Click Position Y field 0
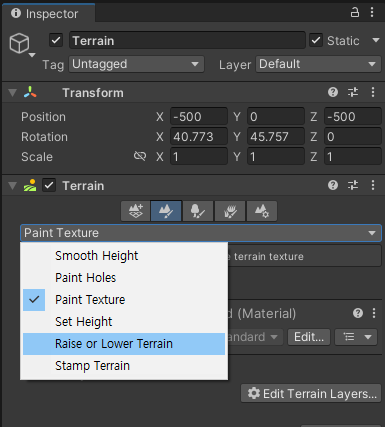The image size is (385, 427). tap(276, 117)
